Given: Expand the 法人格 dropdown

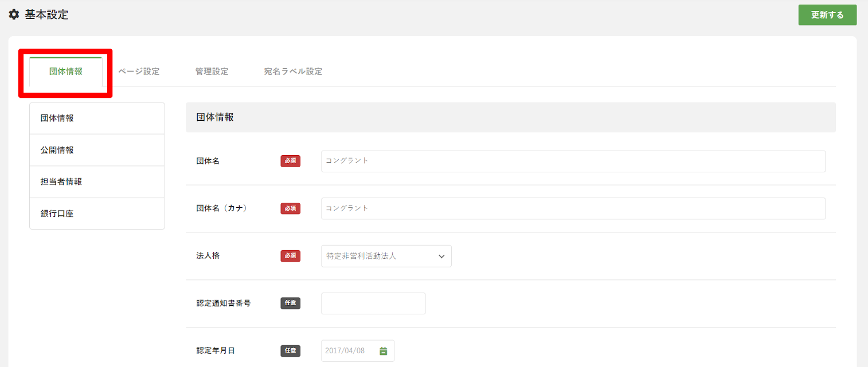Looking at the screenshot, I should (386, 256).
